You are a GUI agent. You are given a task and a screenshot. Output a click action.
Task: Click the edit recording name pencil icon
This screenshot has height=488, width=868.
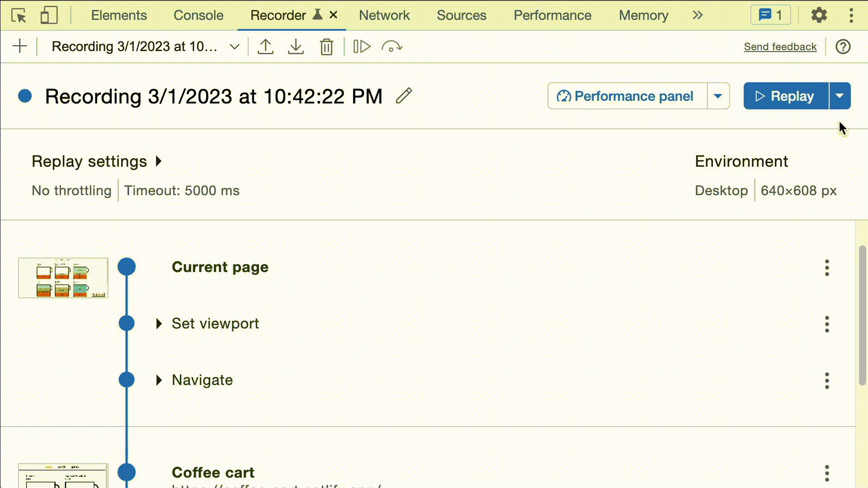point(404,96)
